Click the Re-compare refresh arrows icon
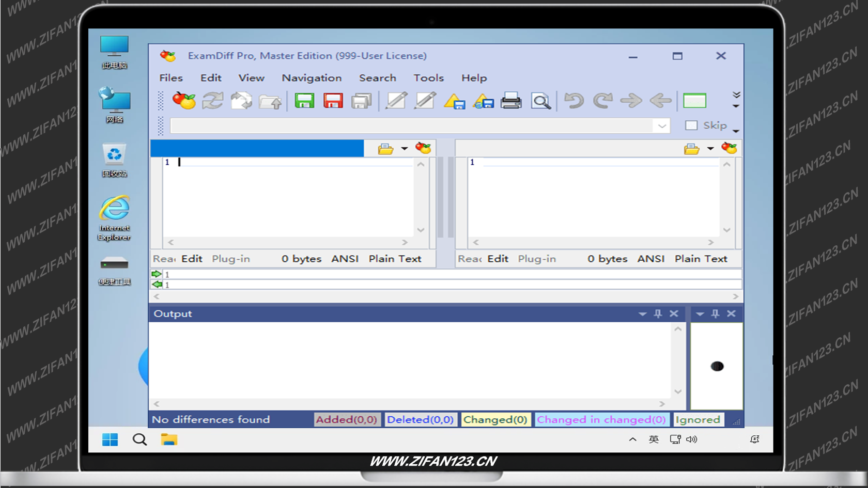The width and height of the screenshot is (868, 488). 212,101
